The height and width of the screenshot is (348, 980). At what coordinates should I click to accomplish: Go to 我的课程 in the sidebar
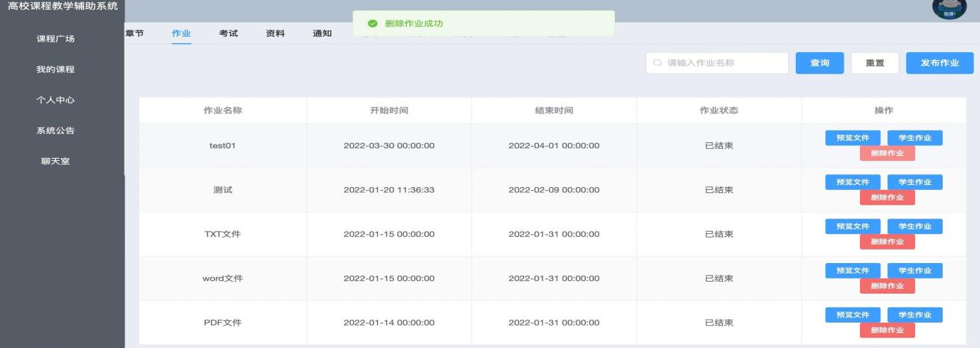coord(55,69)
